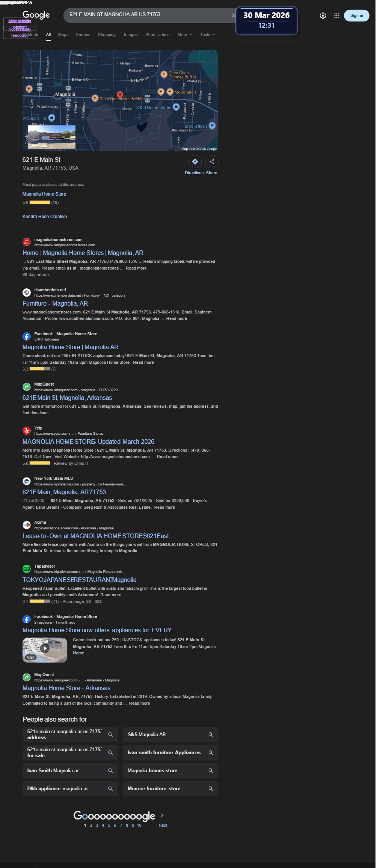The height and width of the screenshot is (868, 380).
Task: Open Street View thumbnail on map
Action: [x=52, y=137]
